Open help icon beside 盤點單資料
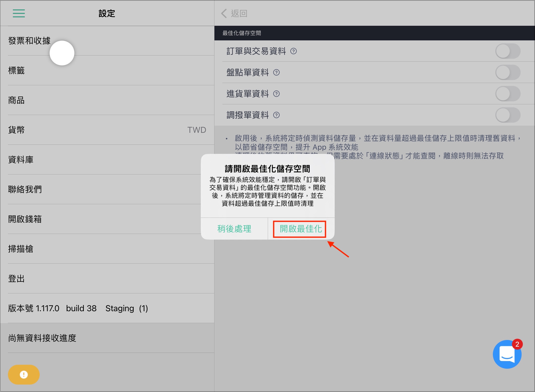This screenshot has height=392, width=535. [x=276, y=72]
